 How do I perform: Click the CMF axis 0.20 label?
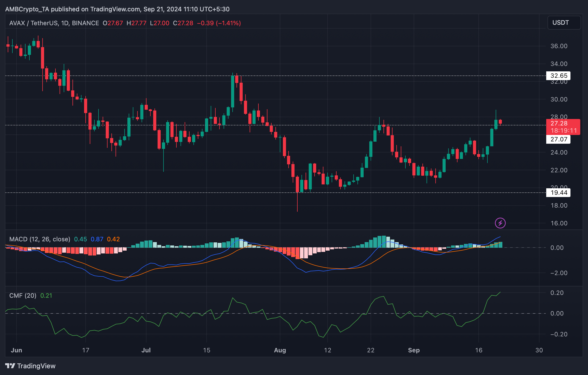(x=557, y=293)
